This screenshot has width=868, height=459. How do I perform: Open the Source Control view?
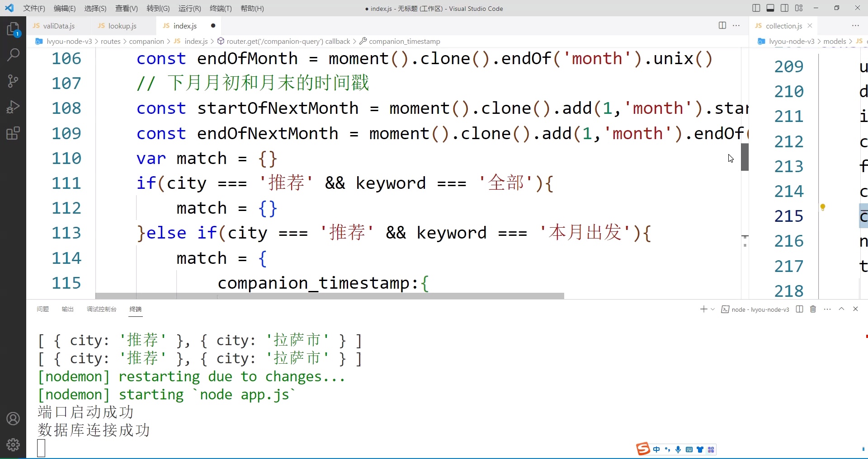13,80
